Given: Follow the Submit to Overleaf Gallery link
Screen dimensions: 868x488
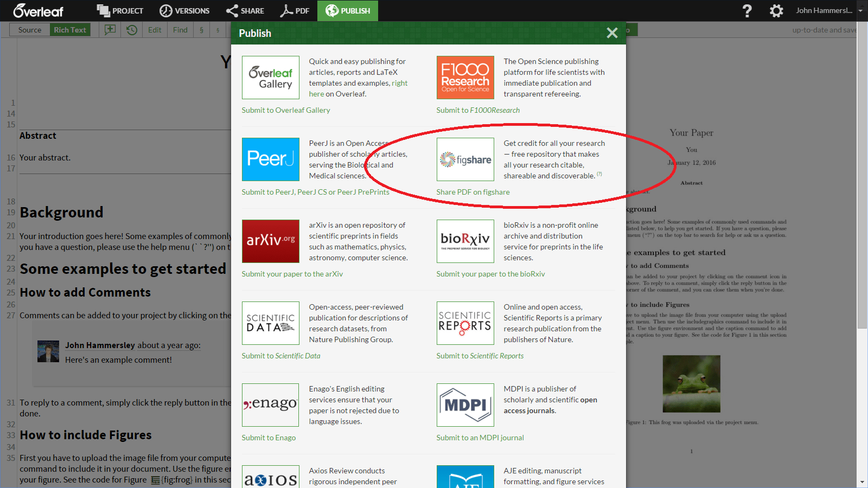Looking at the screenshot, I should tap(286, 110).
